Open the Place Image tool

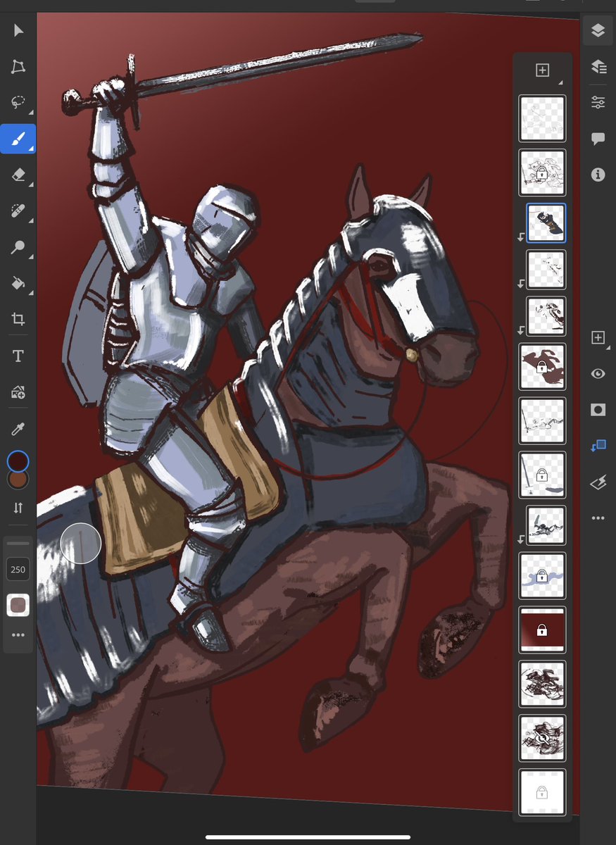(18, 392)
